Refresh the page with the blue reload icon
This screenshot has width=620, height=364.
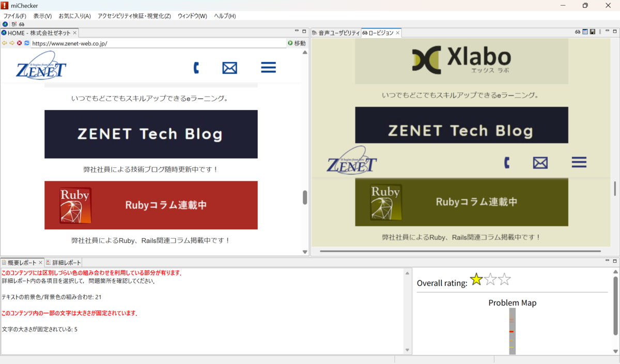click(26, 43)
